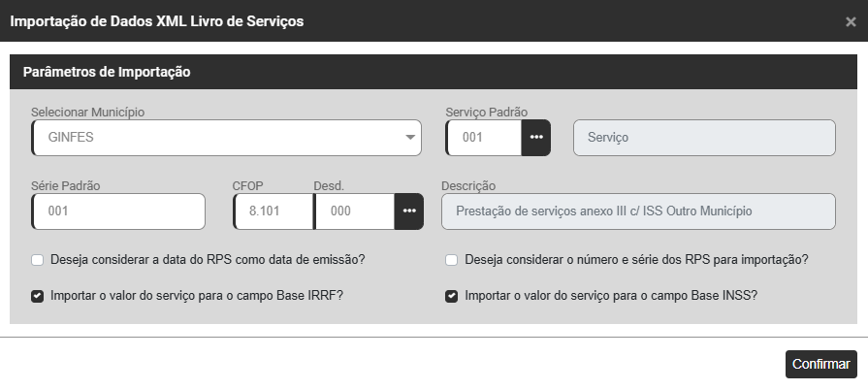This screenshot has height=390, width=868.
Task: Click the Descrição label text
Action: pos(468,185)
